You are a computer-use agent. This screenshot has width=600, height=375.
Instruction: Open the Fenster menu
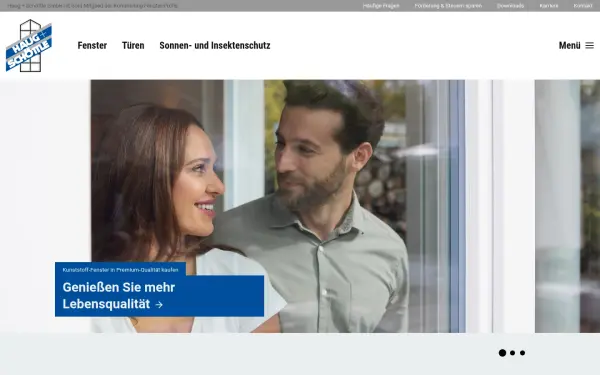[x=92, y=46]
